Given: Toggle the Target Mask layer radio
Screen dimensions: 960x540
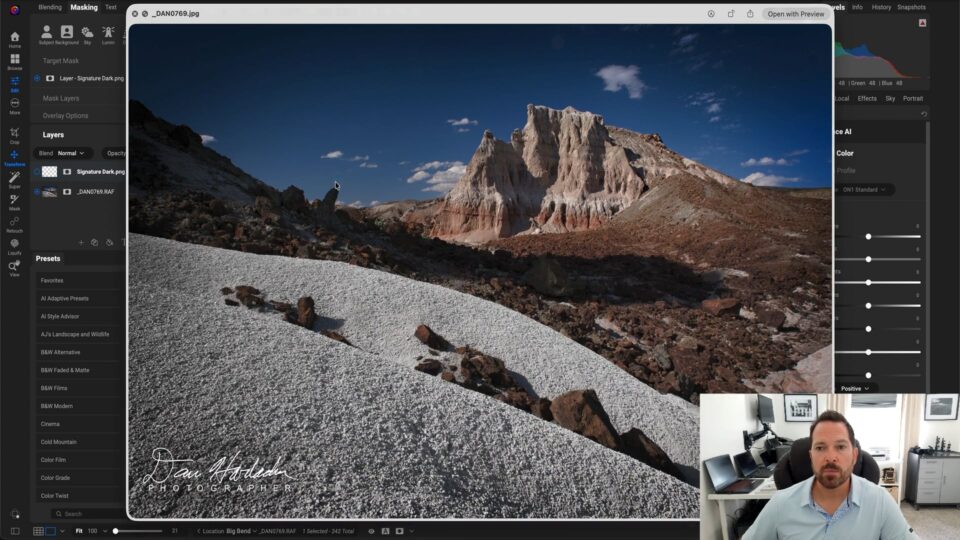Looking at the screenshot, I should coord(37,78).
